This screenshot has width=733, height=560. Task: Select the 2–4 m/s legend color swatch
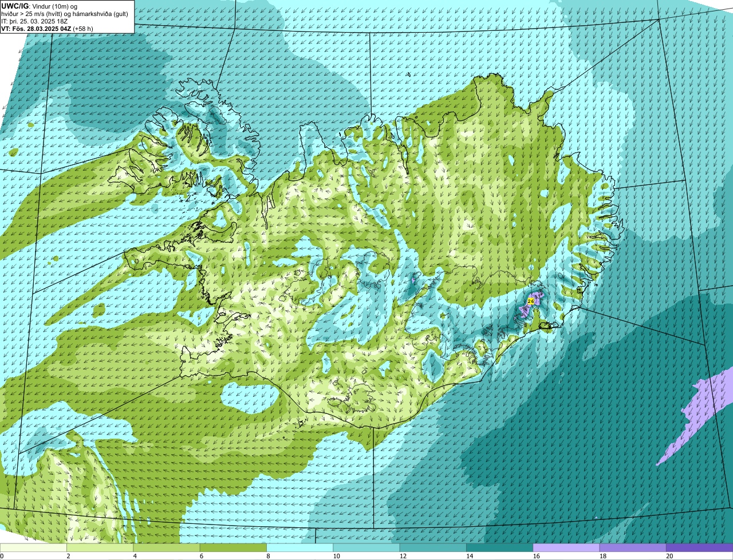(x=101, y=548)
